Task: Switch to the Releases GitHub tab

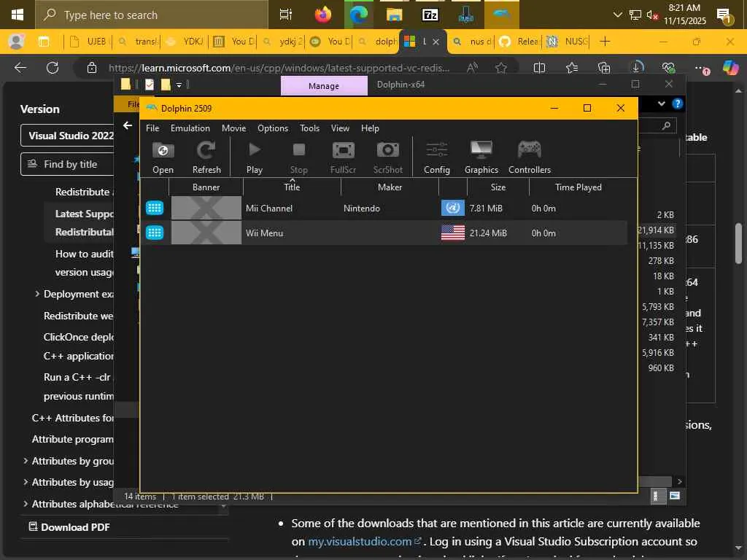Action: 519,42
